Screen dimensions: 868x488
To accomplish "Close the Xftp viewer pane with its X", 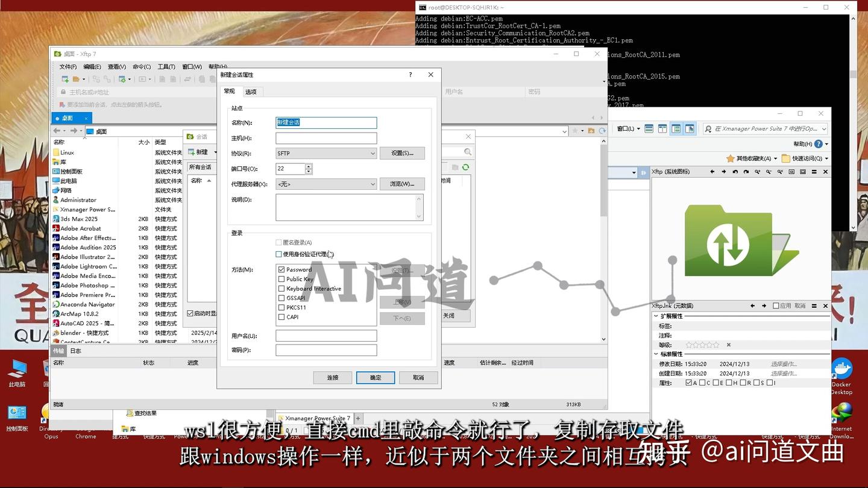I will click(825, 172).
